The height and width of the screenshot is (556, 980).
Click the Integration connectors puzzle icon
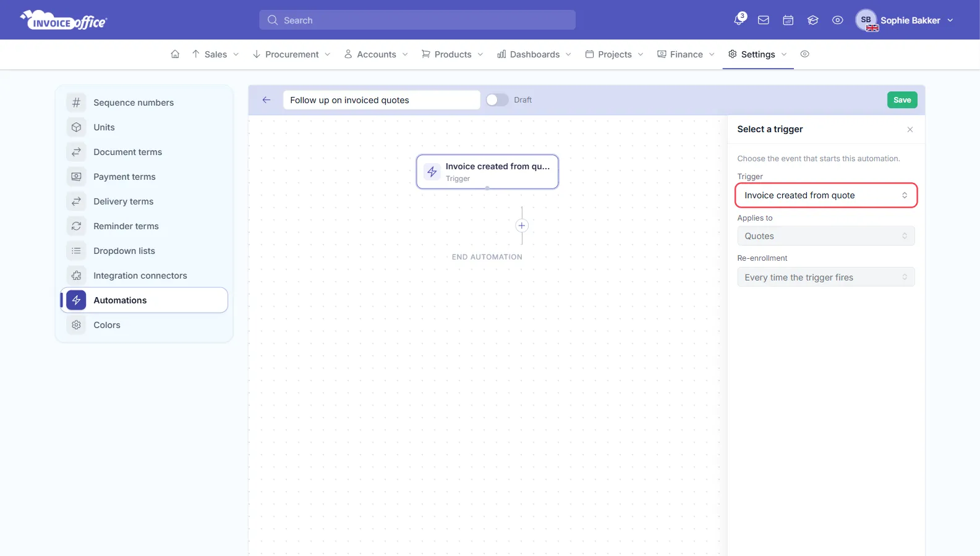[76, 275]
